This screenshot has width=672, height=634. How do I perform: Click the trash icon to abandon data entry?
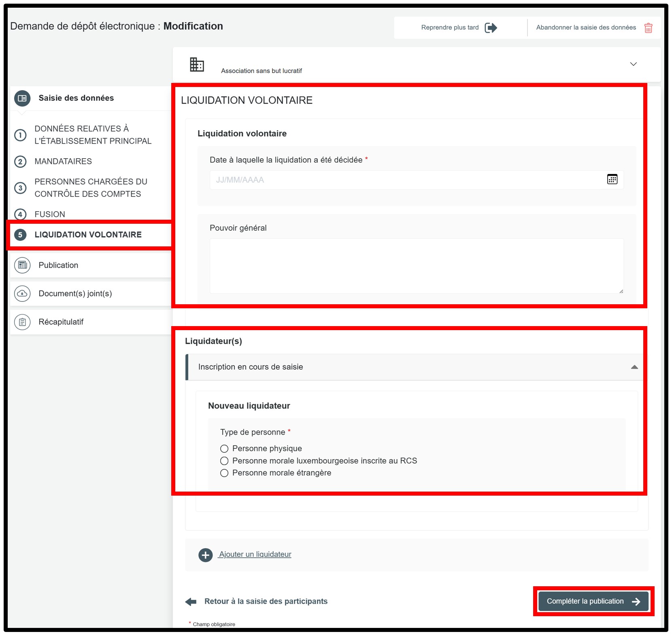(x=648, y=28)
